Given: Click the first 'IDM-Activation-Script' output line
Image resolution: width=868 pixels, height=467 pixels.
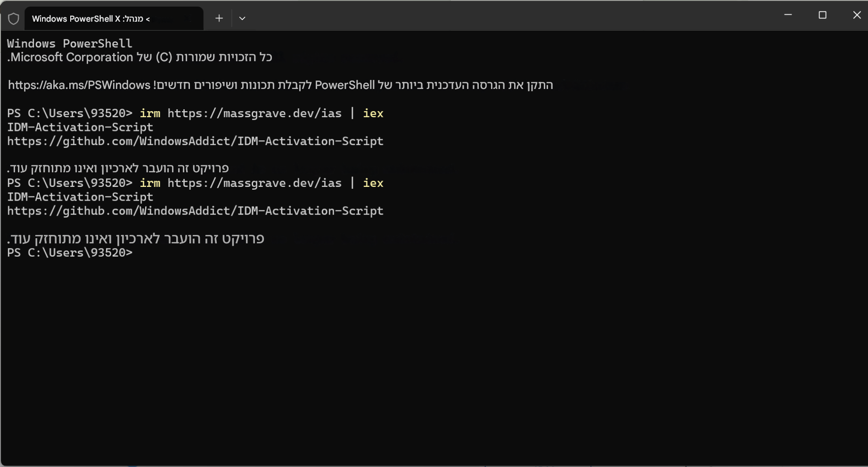Looking at the screenshot, I should (x=80, y=127).
